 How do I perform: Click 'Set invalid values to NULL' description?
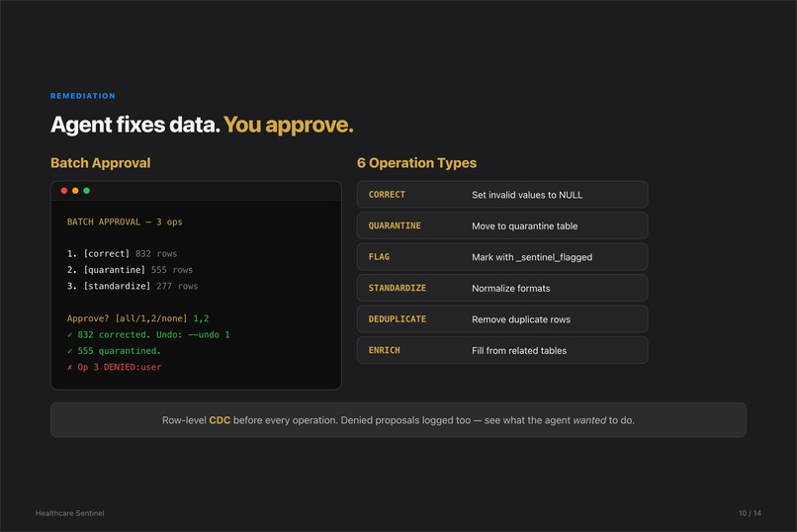pyautogui.click(x=527, y=195)
